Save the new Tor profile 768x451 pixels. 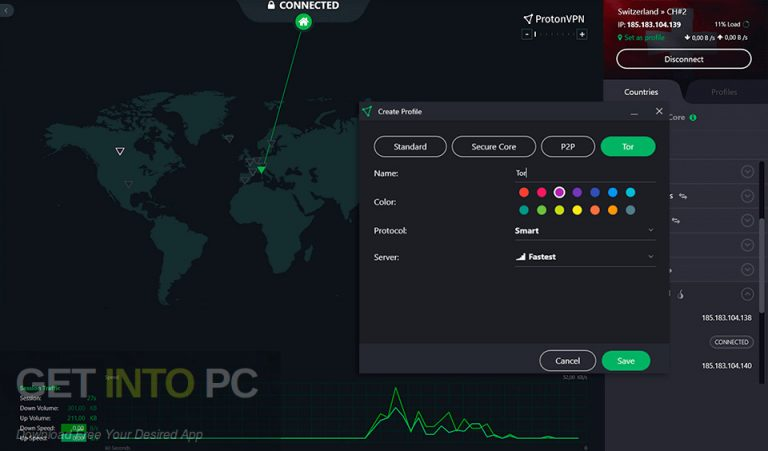[626, 361]
